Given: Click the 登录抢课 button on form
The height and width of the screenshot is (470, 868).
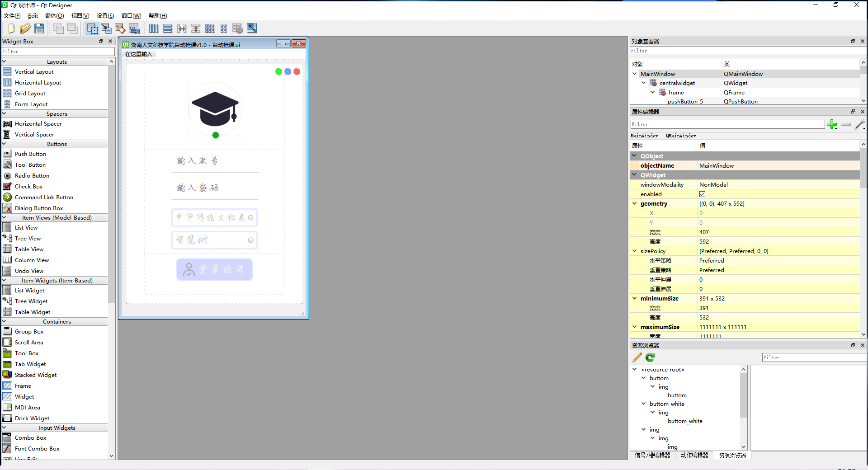Looking at the screenshot, I should 214,269.
